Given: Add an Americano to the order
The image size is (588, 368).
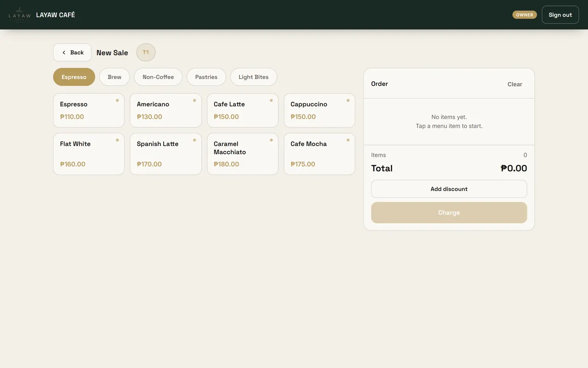Looking at the screenshot, I should point(166,110).
